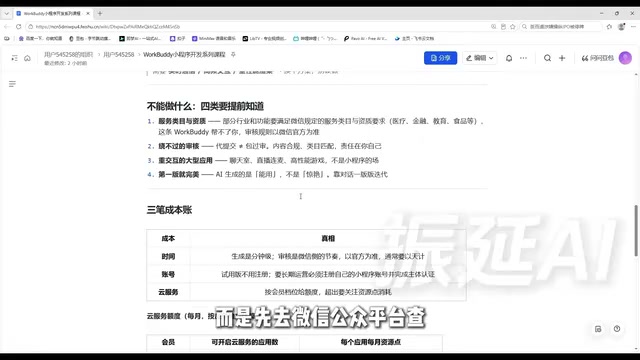Click heading 不能做什么:四类要提前知道
The width and height of the screenshot is (640, 360).
click(x=205, y=107)
